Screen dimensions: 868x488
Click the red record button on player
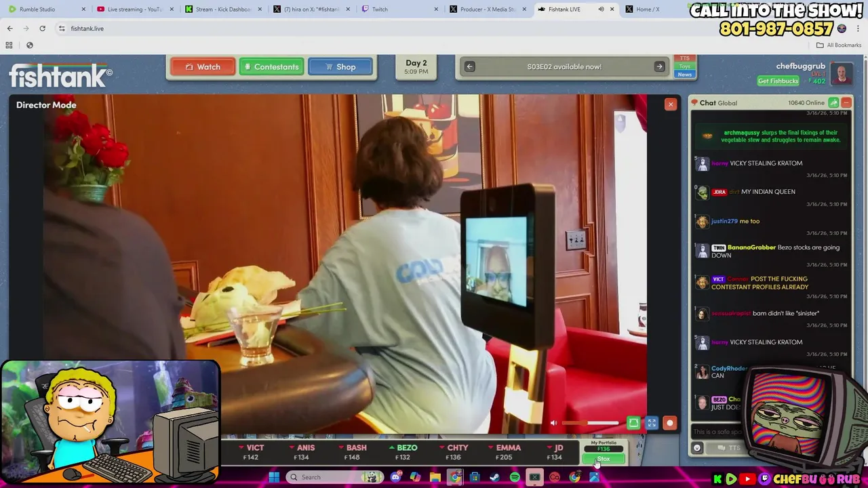[x=670, y=423]
